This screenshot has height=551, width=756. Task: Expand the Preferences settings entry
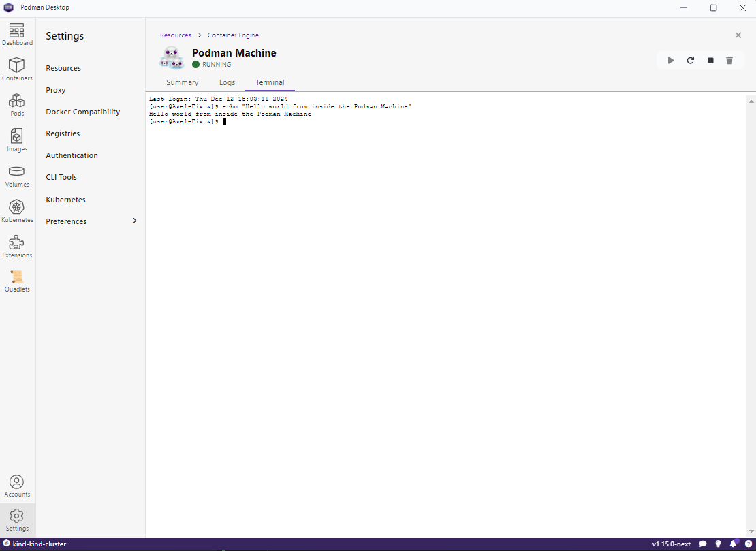pyautogui.click(x=91, y=221)
